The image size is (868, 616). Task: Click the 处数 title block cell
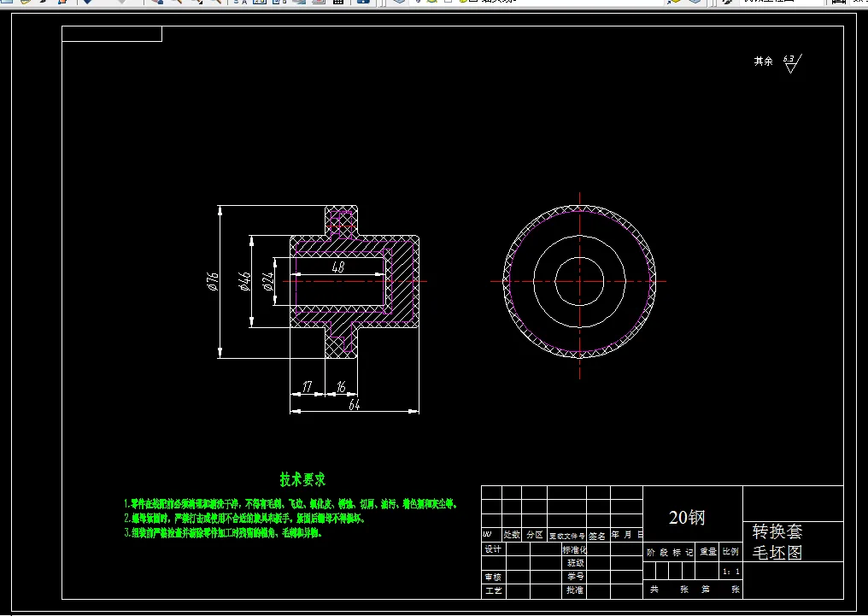tap(512, 535)
